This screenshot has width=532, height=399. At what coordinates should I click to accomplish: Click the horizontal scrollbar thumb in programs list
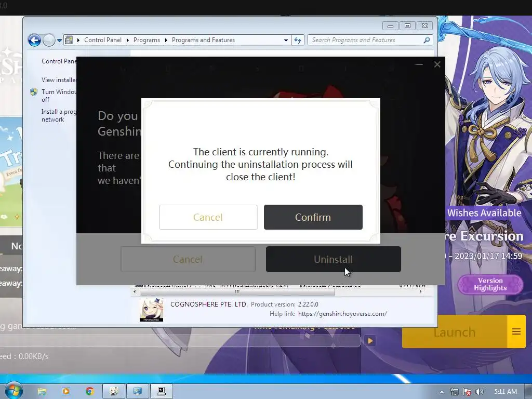click(x=237, y=291)
